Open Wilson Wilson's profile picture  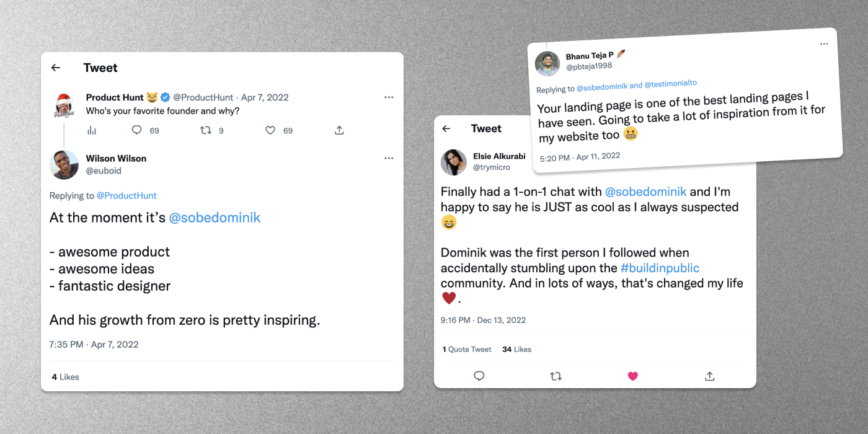pyautogui.click(x=64, y=165)
